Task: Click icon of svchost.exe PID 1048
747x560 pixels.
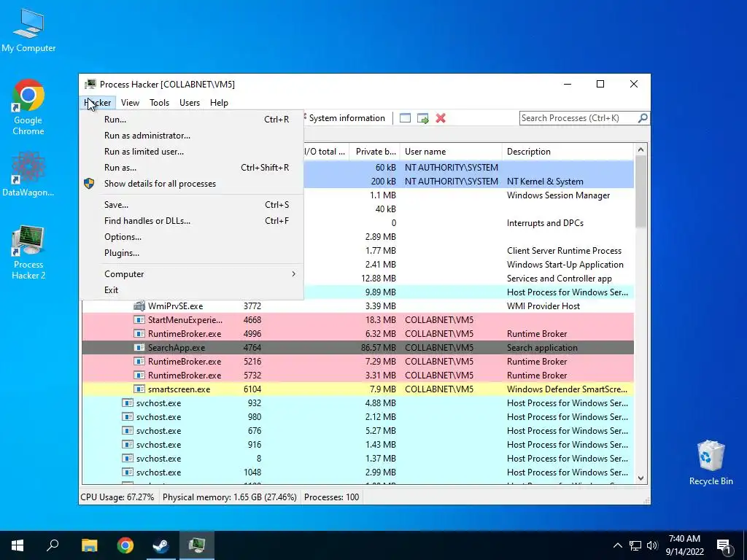Action: (127, 472)
